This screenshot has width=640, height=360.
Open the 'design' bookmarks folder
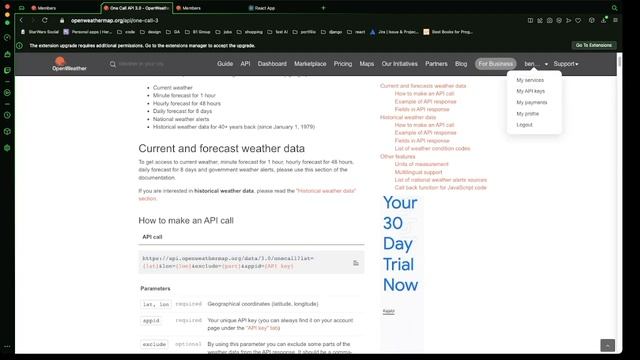tap(150, 32)
